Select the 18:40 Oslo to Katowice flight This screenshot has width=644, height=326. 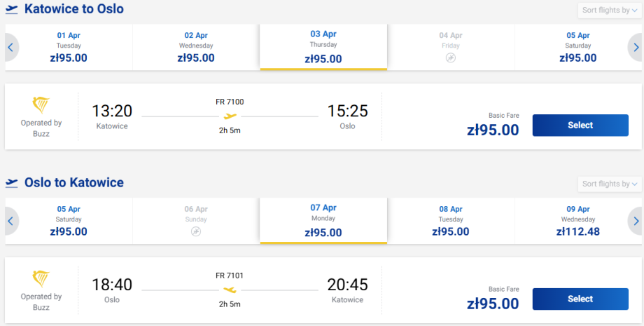[580, 299]
